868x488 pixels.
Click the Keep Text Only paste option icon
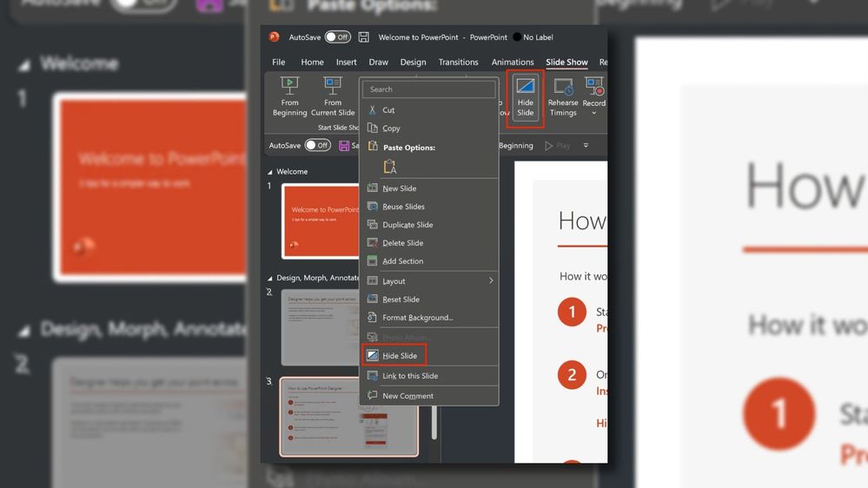(390, 166)
